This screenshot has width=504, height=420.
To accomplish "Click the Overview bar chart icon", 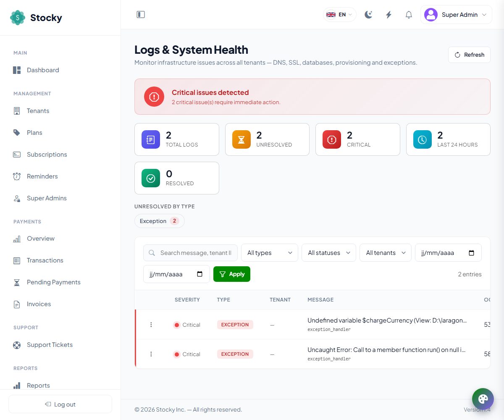I will pyautogui.click(x=17, y=239).
